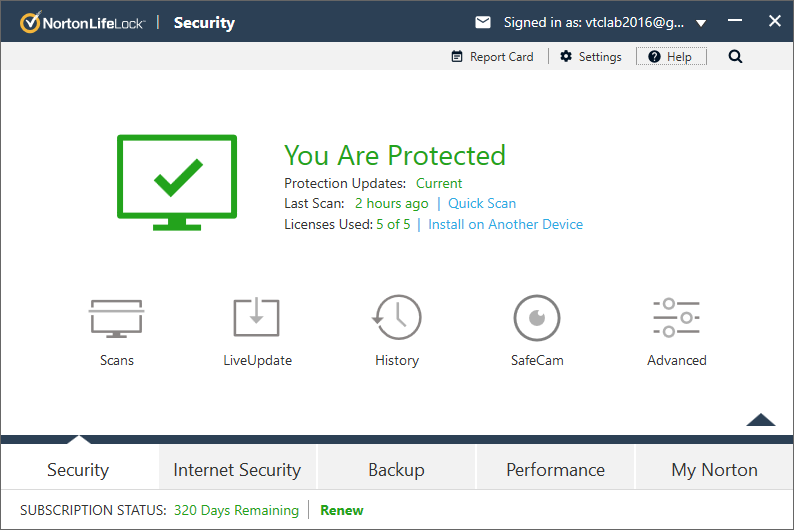Open the Scans monitor icon
The width and height of the screenshot is (794, 530).
[117, 318]
